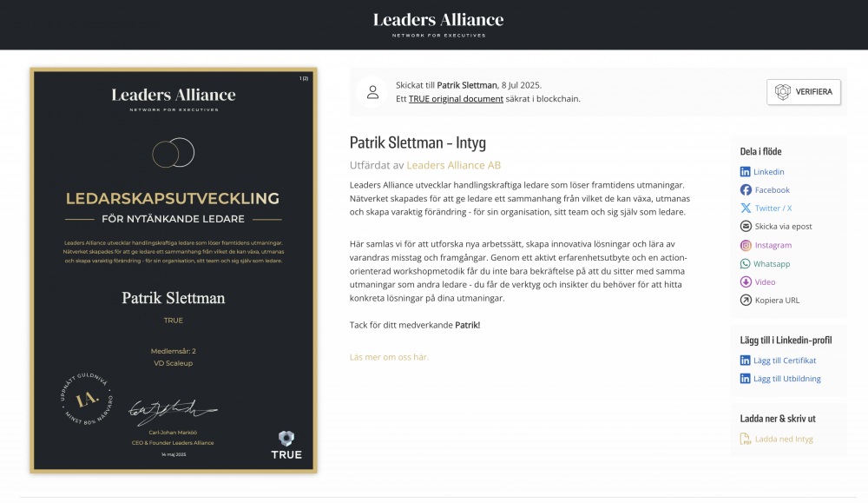Click the Kopiera URL arrow icon

(746, 301)
